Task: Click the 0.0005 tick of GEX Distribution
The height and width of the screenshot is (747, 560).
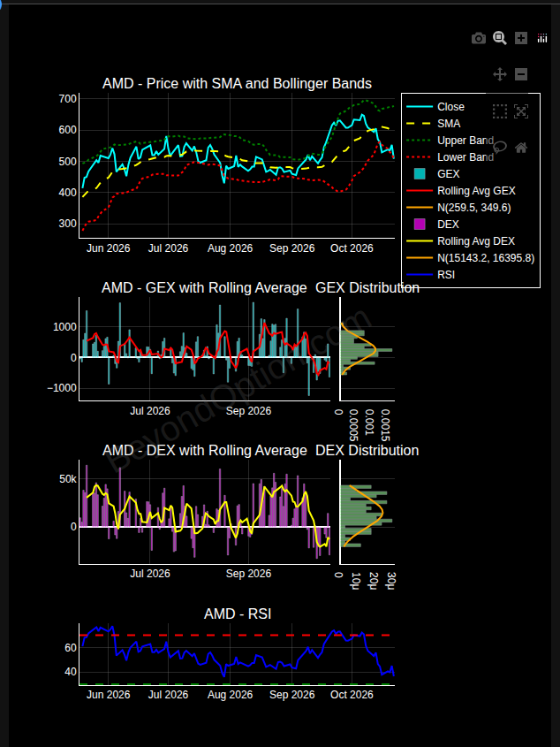Action: point(354,425)
